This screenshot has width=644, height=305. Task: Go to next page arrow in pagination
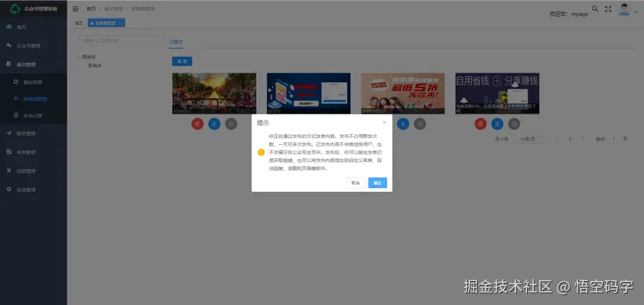coord(583,139)
